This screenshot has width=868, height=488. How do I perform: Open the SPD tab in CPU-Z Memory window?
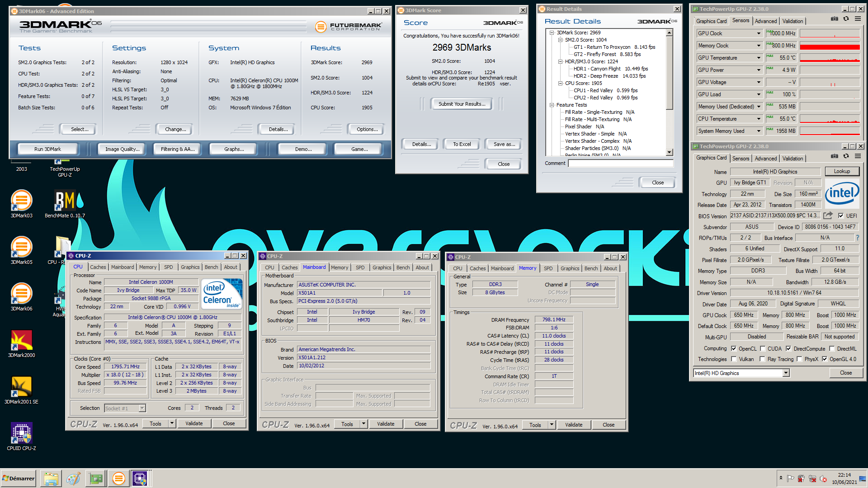point(548,268)
